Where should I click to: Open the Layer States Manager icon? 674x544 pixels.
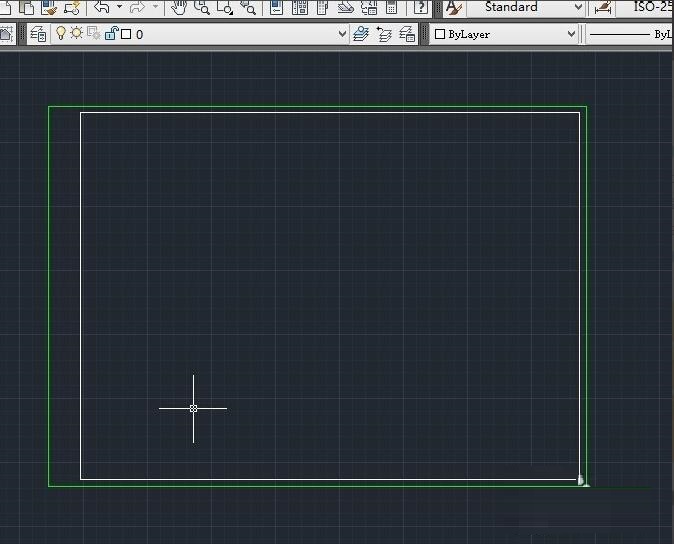407,34
